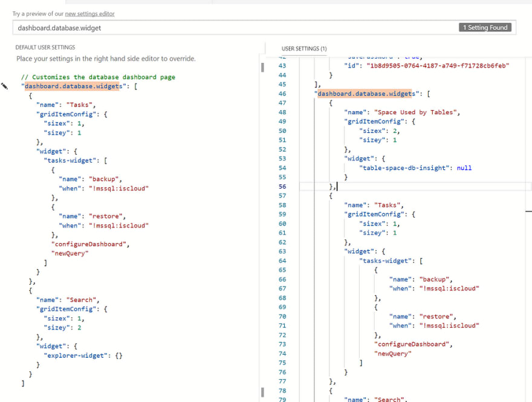
Task: Click line number 64 in gutter
Action: pyautogui.click(x=282, y=261)
